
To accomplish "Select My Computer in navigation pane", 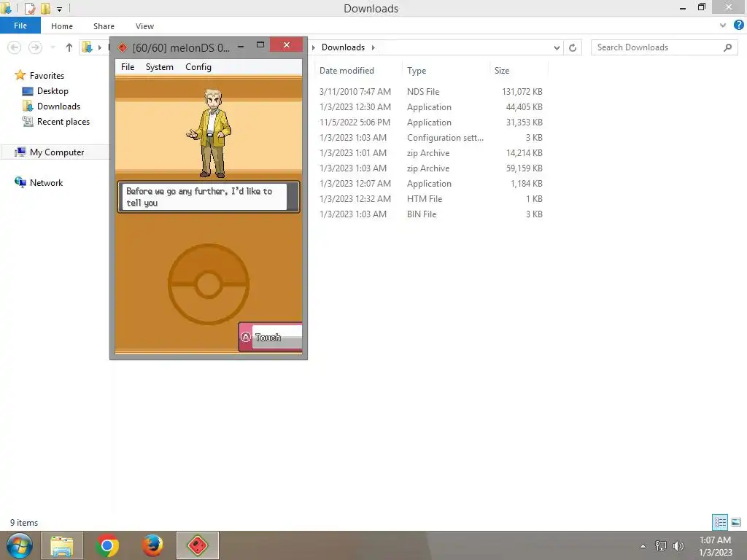I will [x=57, y=152].
